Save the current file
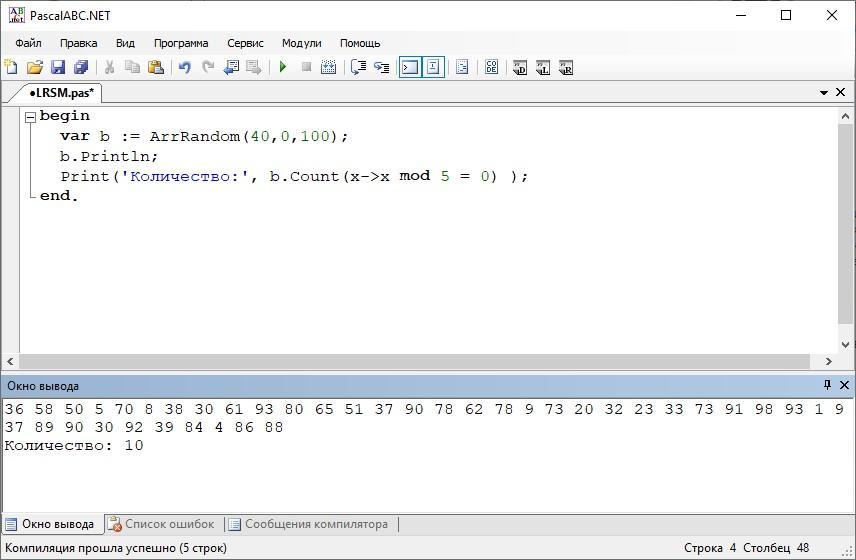 pos(58,67)
